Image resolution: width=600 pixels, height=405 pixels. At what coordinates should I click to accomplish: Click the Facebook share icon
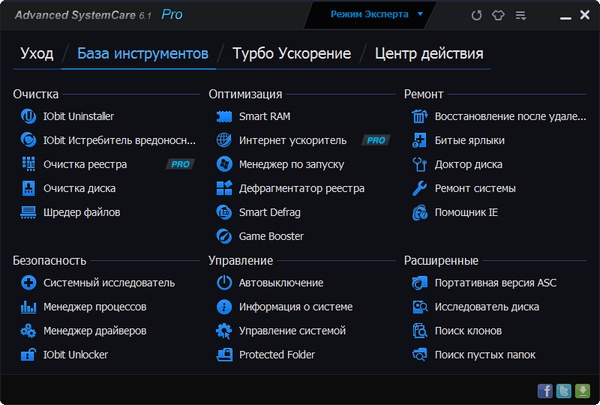click(545, 390)
